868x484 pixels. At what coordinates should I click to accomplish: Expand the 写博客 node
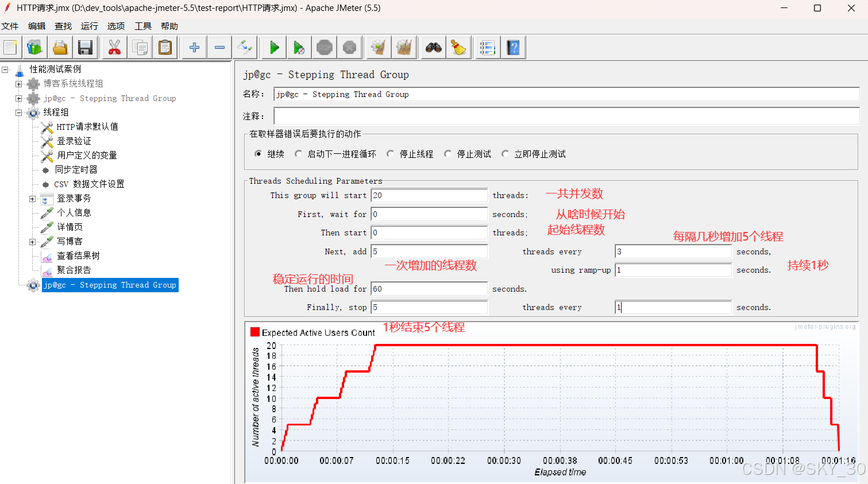pos(33,242)
